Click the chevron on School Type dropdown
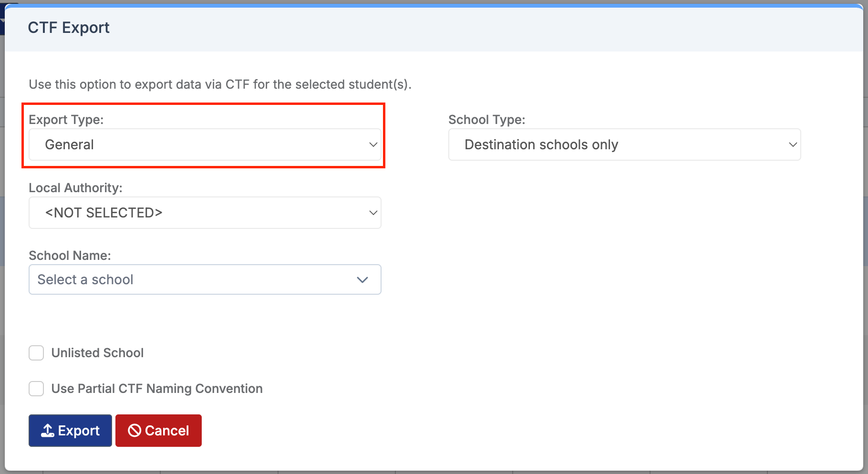Image resolution: width=868 pixels, height=474 pixels. (x=793, y=144)
